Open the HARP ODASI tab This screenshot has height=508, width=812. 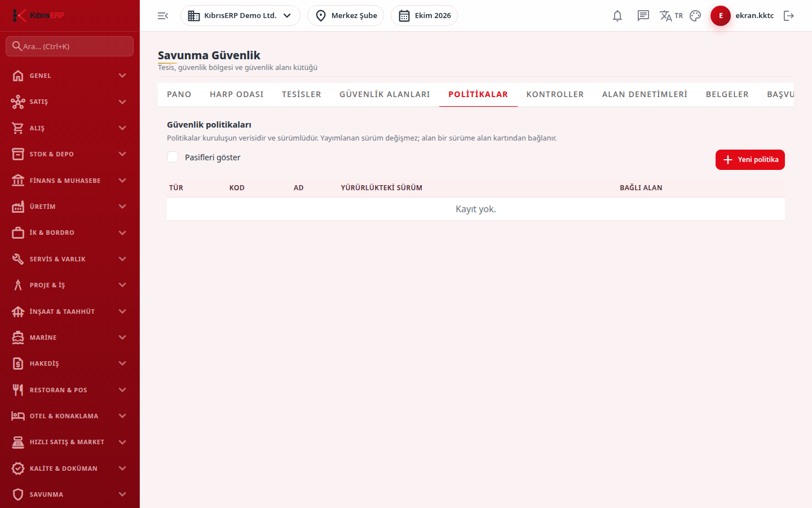coord(237,94)
